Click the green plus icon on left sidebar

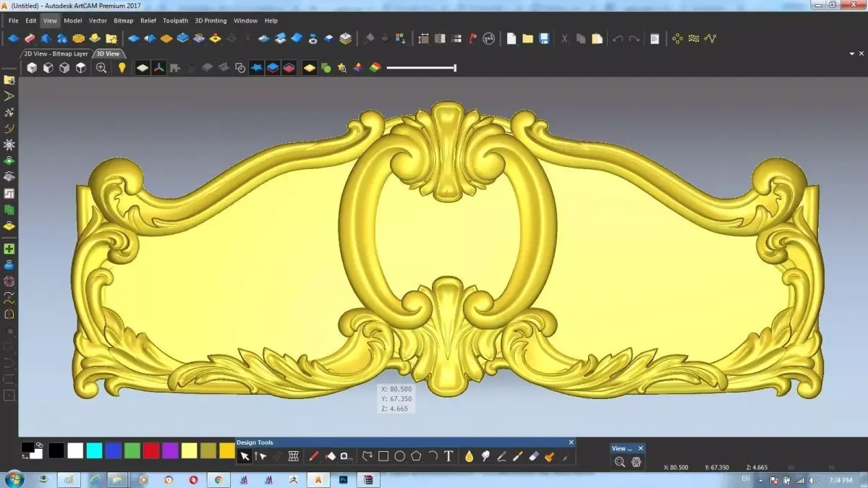9,249
